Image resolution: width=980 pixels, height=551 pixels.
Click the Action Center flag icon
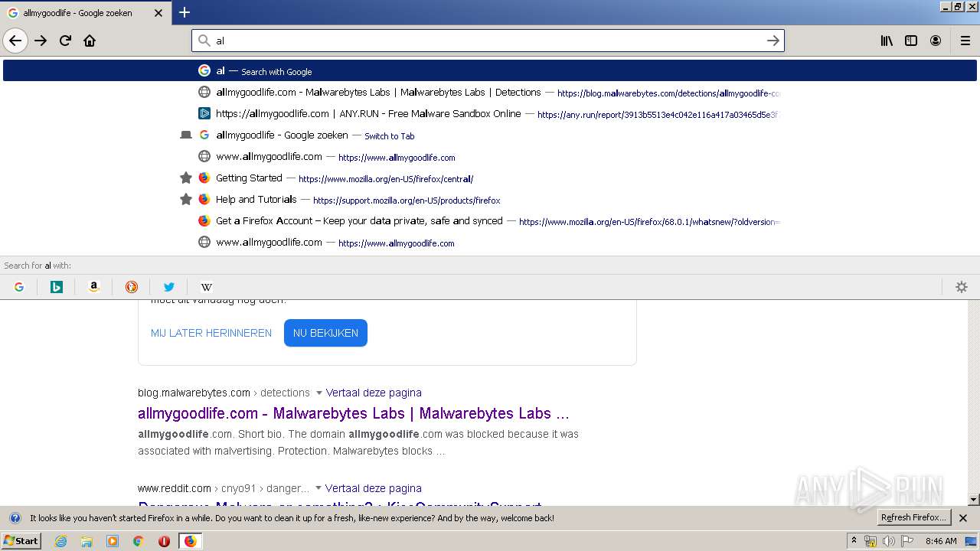pyautogui.click(x=907, y=541)
